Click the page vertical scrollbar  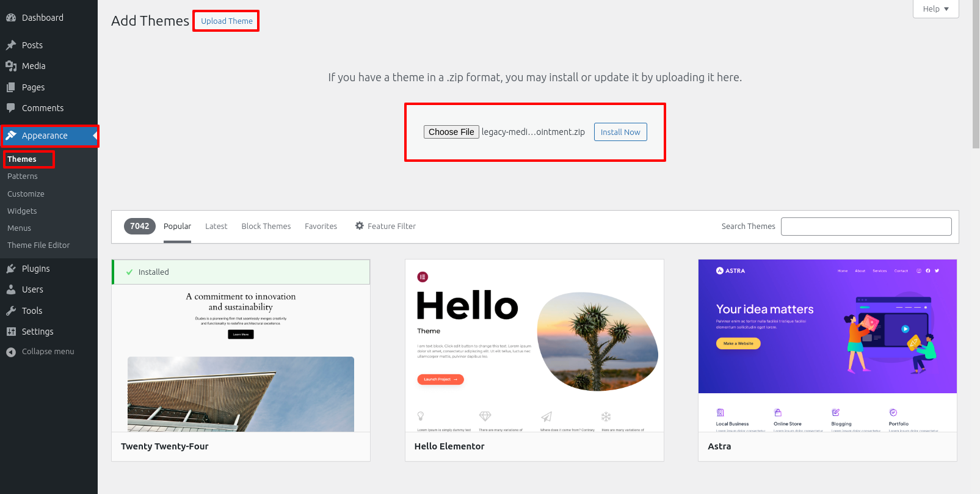pos(976,73)
